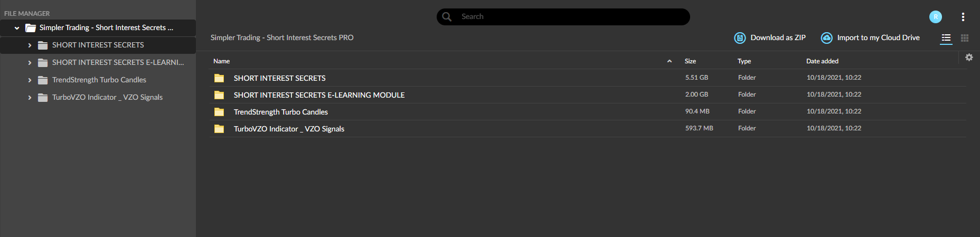
Task: Click sidebar folder icon for TurboVZO Indicator
Action: (x=43, y=98)
